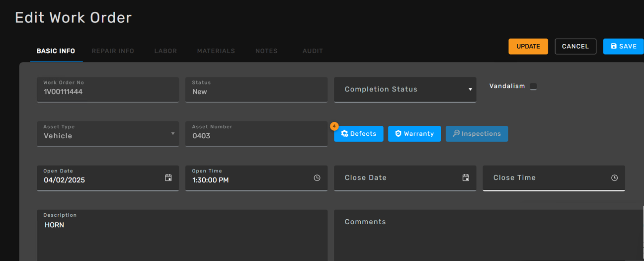644x261 pixels.
Task: Click the shield icon on Warranty button
Action: [x=398, y=134]
